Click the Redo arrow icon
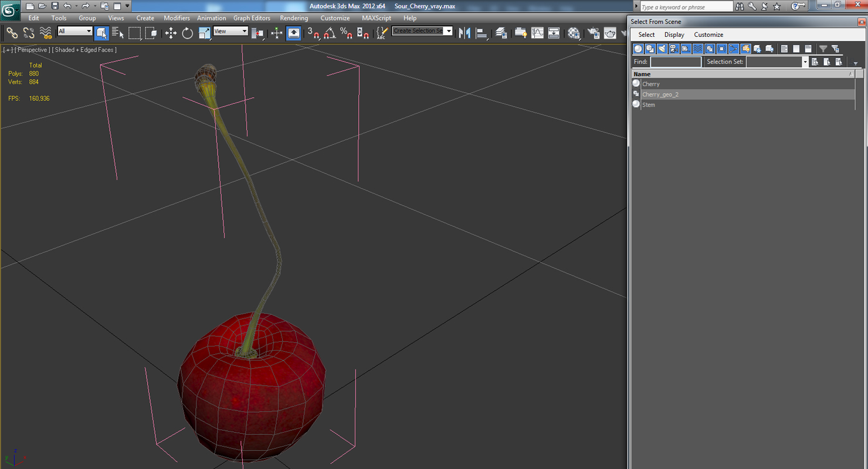This screenshot has width=868, height=469. pos(86,6)
